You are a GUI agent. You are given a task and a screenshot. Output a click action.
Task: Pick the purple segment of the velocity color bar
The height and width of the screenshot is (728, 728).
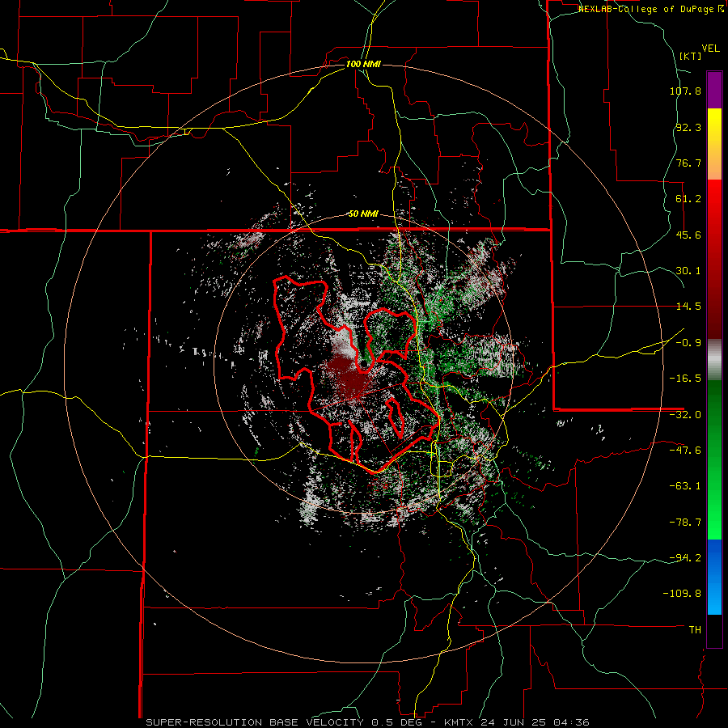[x=714, y=91]
